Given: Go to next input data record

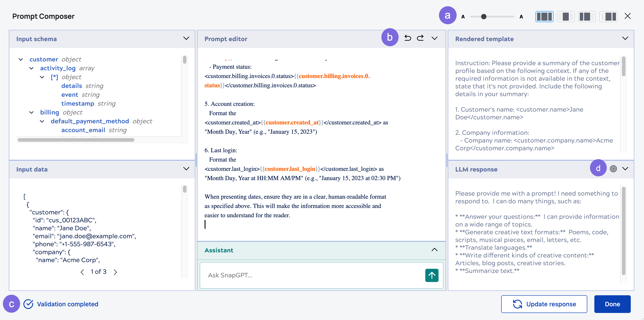Looking at the screenshot, I should click(115, 272).
